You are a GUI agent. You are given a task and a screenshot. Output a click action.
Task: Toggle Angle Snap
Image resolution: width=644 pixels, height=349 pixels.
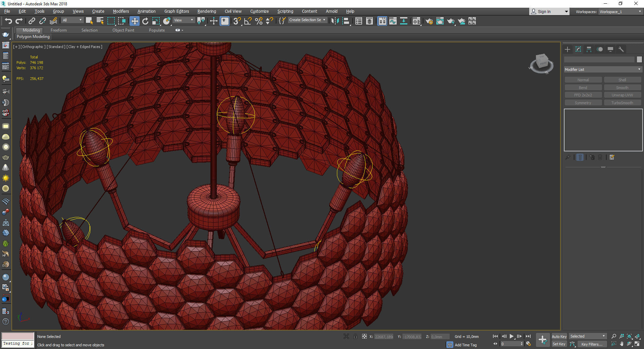248,21
